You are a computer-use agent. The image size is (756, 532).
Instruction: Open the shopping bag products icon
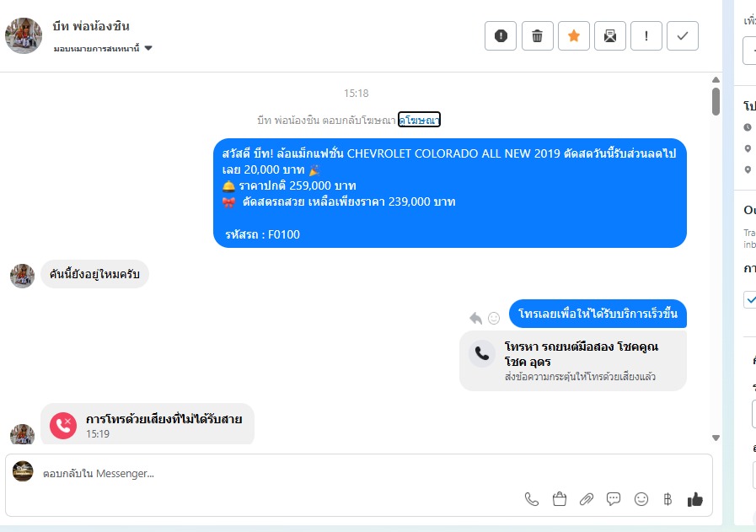(560, 499)
